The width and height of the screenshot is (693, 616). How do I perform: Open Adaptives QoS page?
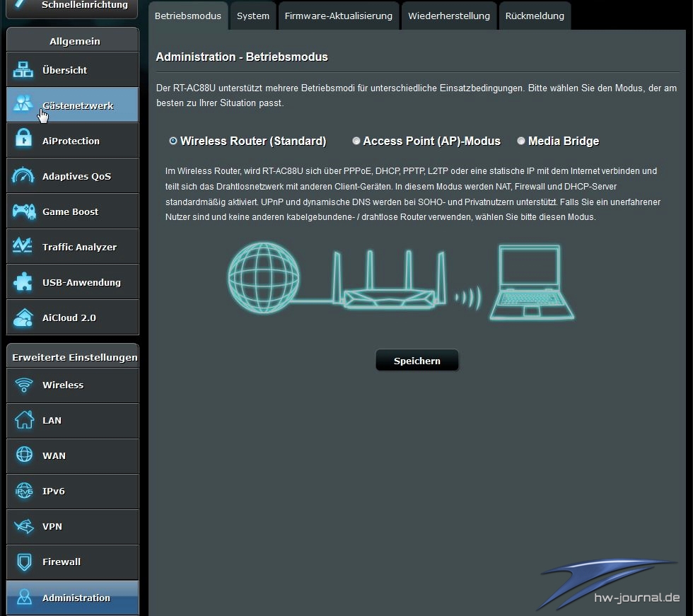point(72,175)
